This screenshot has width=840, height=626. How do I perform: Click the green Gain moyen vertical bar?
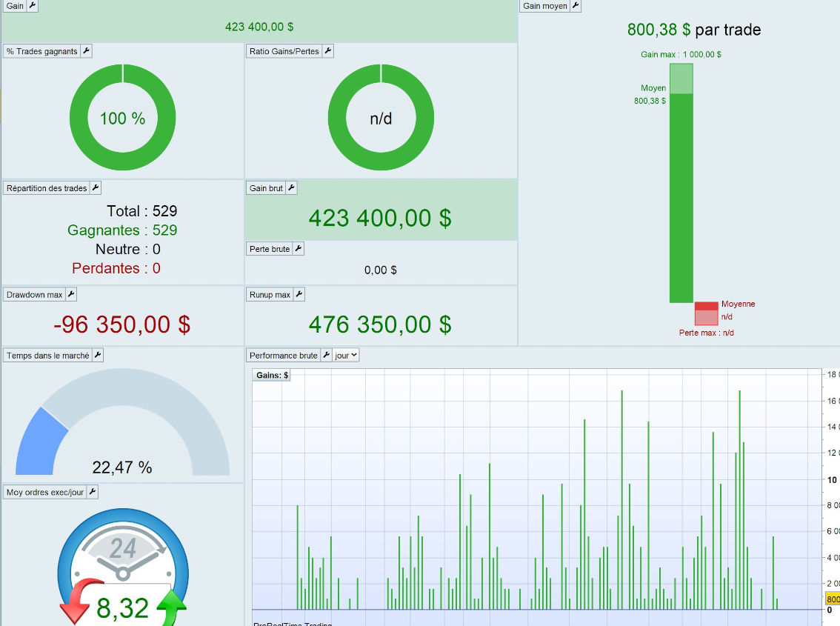click(x=681, y=183)
